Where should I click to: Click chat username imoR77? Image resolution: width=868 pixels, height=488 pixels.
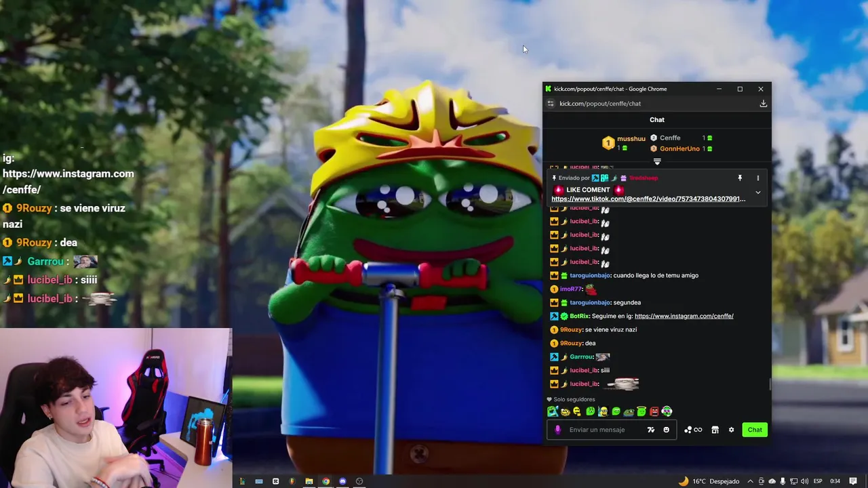570,289
